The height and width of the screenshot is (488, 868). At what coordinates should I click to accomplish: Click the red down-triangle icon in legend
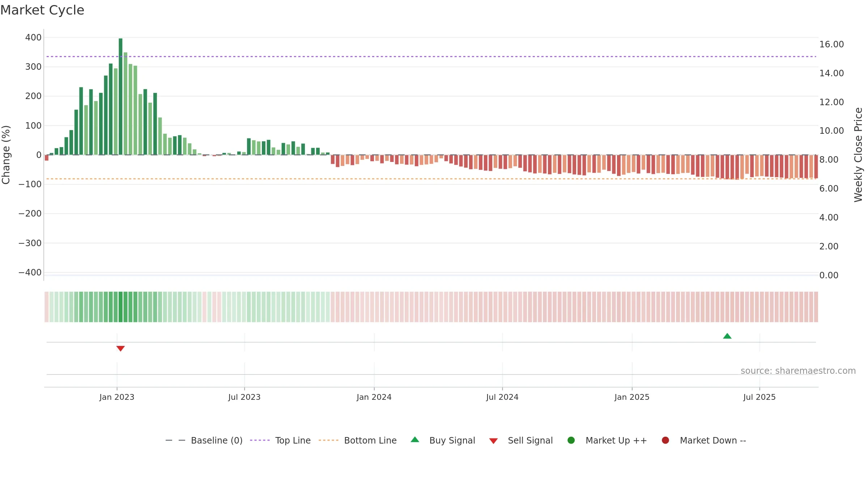[x=493, y=441]
